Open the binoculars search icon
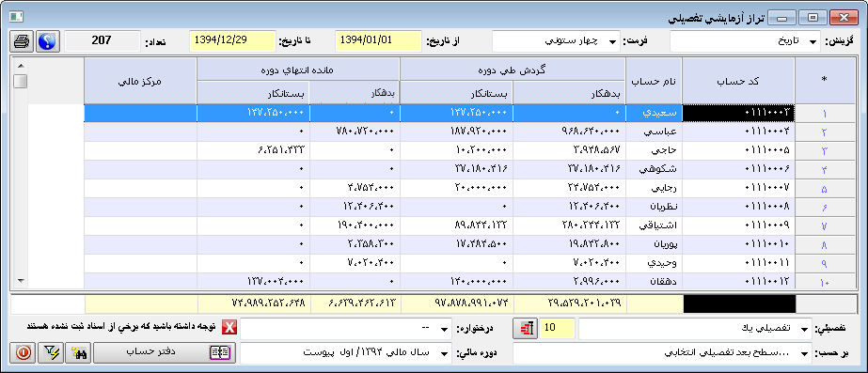The width and height of the screenshot is (868, 373). coord(78,353)
